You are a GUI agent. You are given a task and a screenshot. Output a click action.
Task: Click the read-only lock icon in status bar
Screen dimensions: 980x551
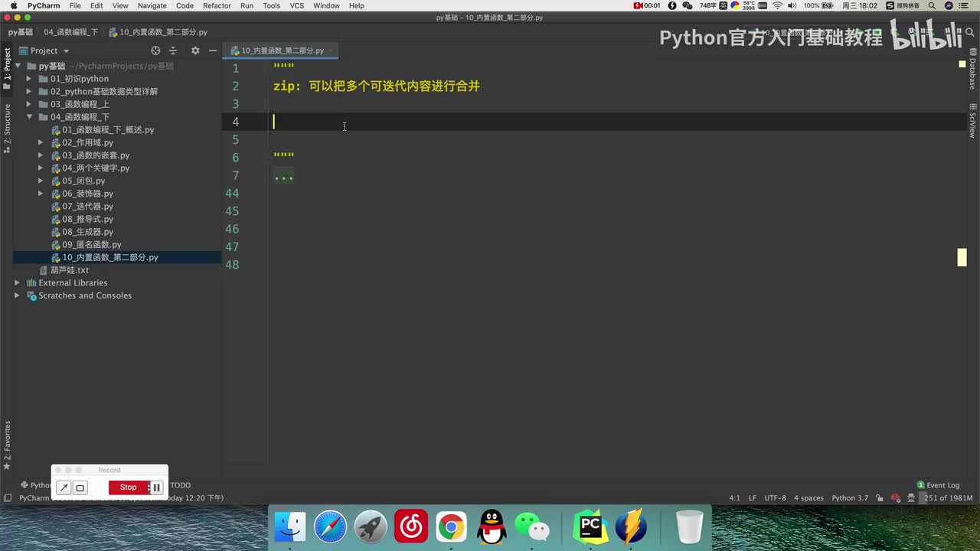880,498
